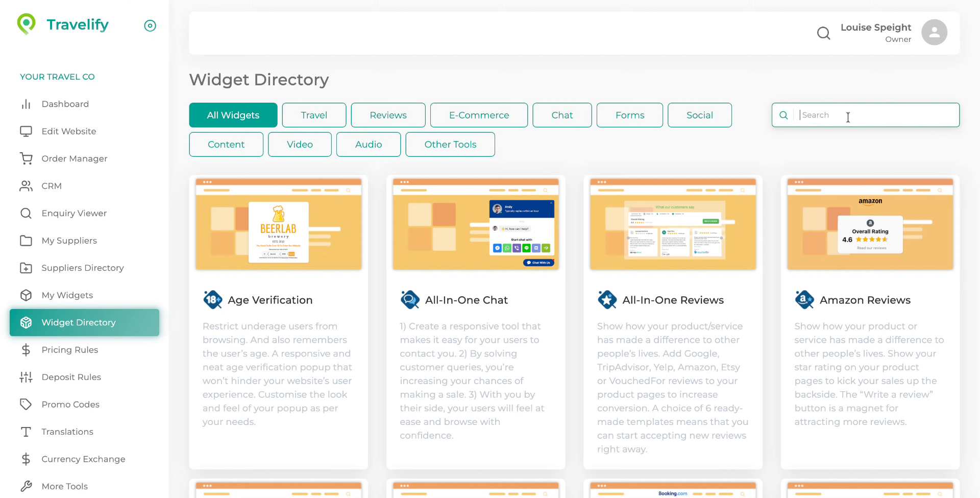This screenshot has height=498, width=980.
Task: Toggle the sidebar collapse circle icon
Action: pos(150,26)
